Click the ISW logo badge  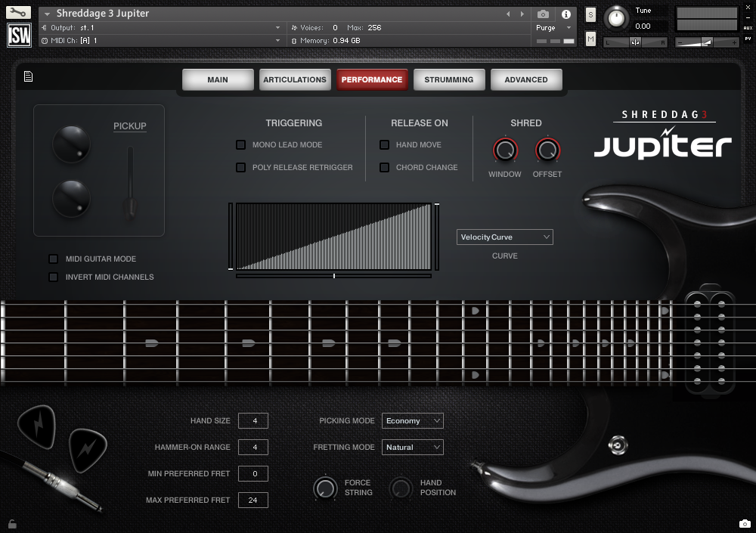tap(18, 33)
